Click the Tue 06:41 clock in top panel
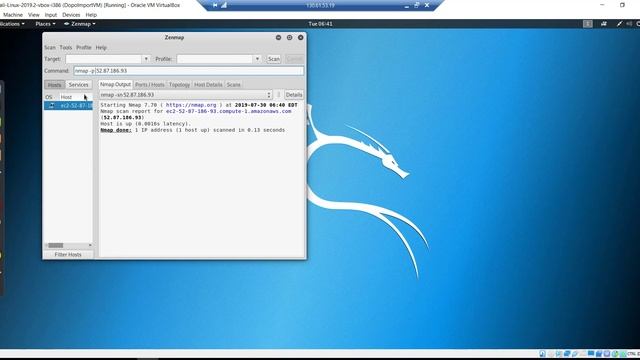Viewport: 640px width, 360px height. click(x=320, y=24)
